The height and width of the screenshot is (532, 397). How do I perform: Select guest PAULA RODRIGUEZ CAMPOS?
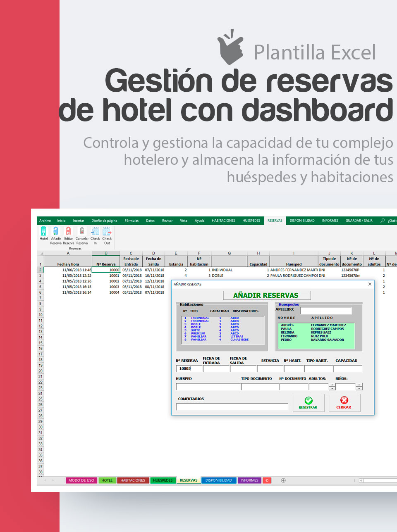coord(316,329)
